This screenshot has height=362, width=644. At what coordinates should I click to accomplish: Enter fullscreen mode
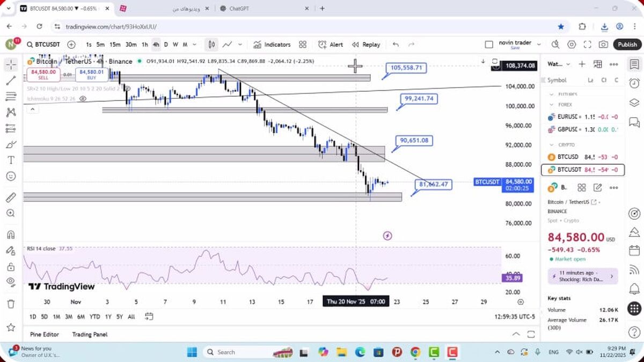coord(588,45)
